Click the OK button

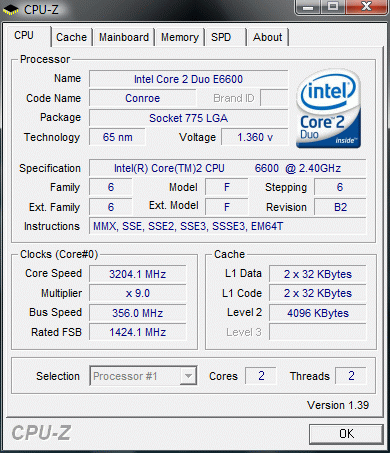tap(346, 434)
